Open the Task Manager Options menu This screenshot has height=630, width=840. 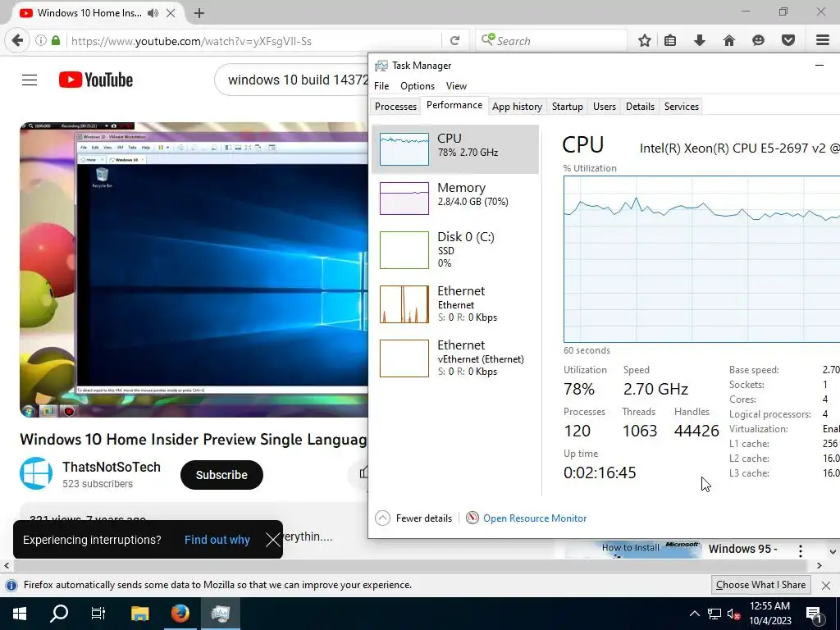(x=418, y=85)
